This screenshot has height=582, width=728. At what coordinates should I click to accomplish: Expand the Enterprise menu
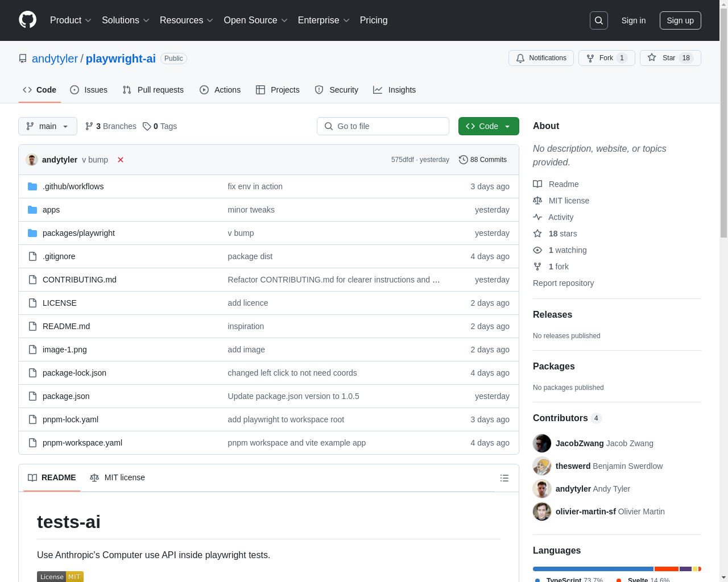coord(324,20)
